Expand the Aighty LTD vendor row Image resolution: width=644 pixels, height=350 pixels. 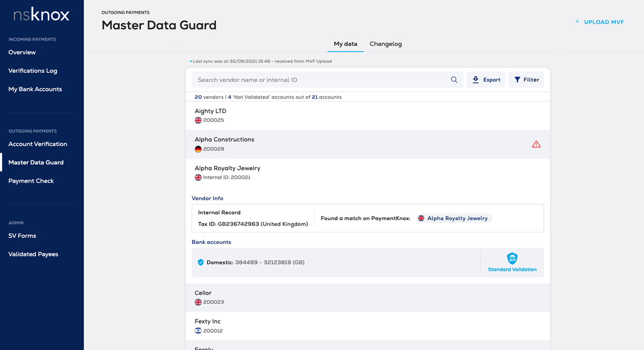368,115
